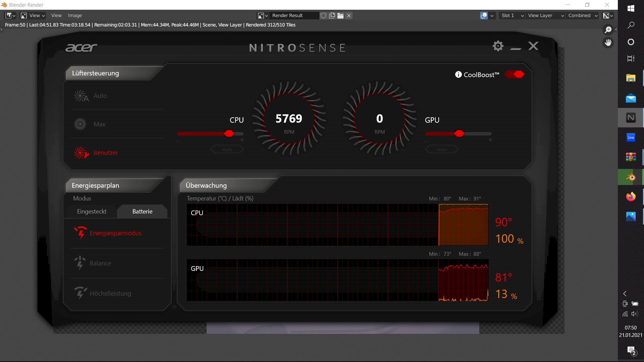The image size is (644, 362).
Task: Click the Auto button under GPU slider
Action: [442, 149]
